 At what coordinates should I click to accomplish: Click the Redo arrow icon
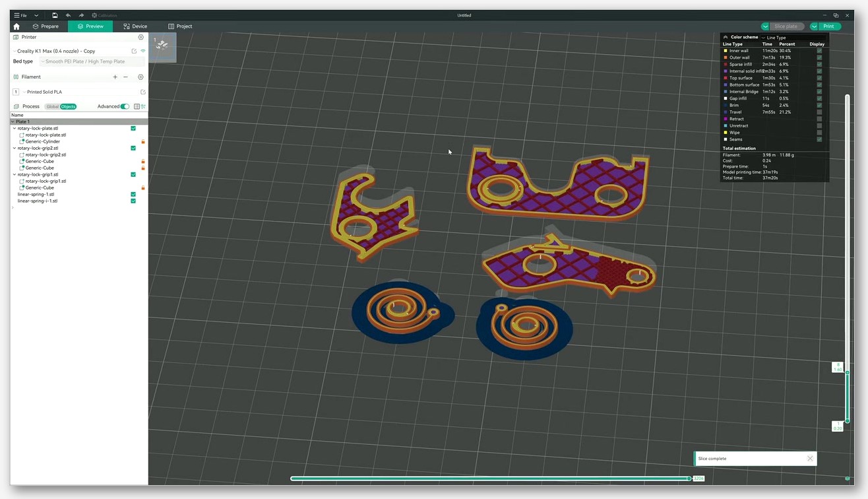(81, 15)
